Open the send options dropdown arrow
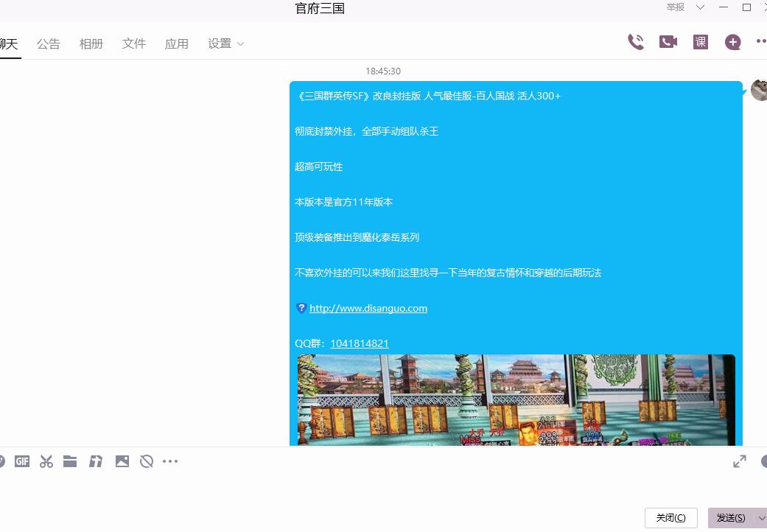 click(x=762, y=518)
